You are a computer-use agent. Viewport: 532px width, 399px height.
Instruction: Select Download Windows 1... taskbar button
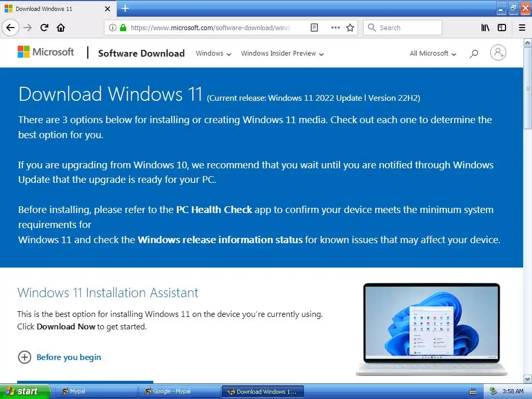(262, 392)
